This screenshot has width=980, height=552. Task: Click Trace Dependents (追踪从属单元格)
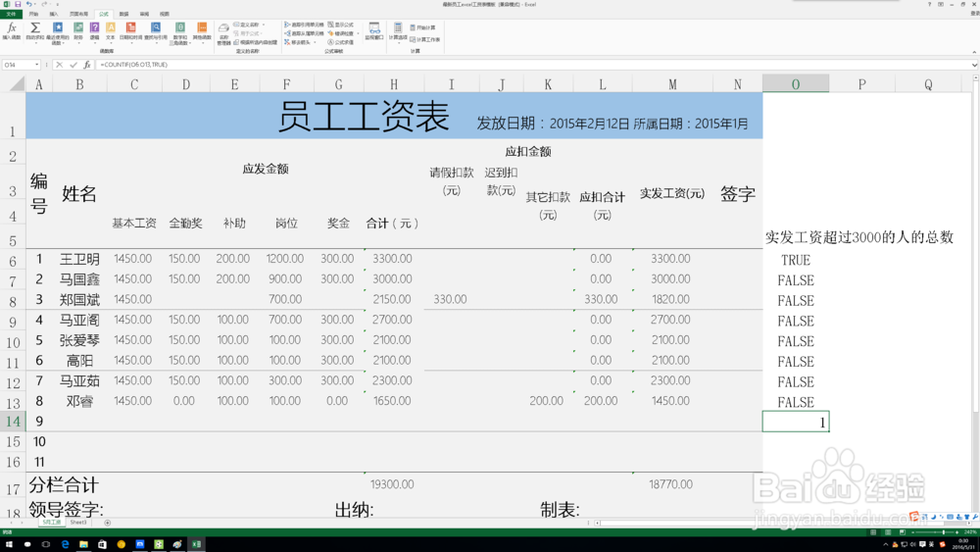click(x=304, y=33)
